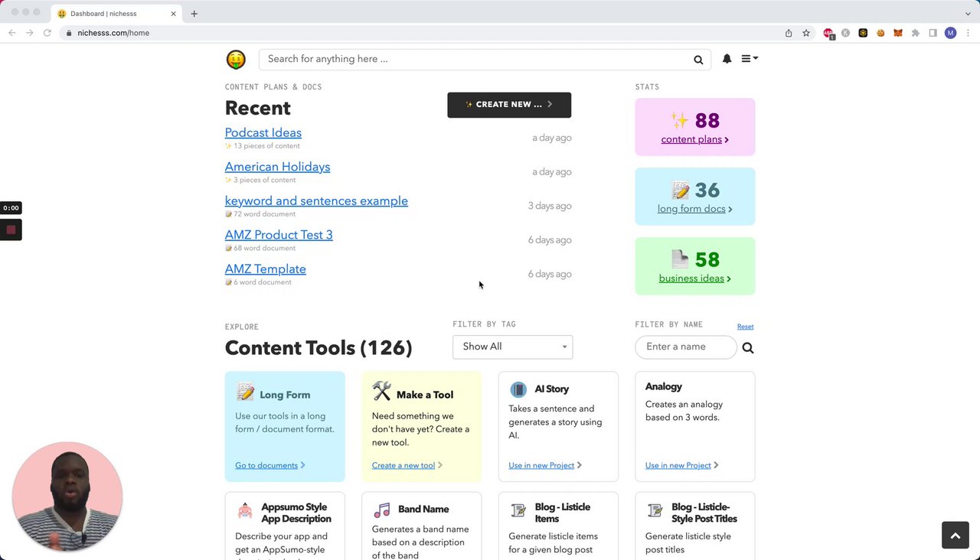Open a new browser tab

[x=194, y=14]
